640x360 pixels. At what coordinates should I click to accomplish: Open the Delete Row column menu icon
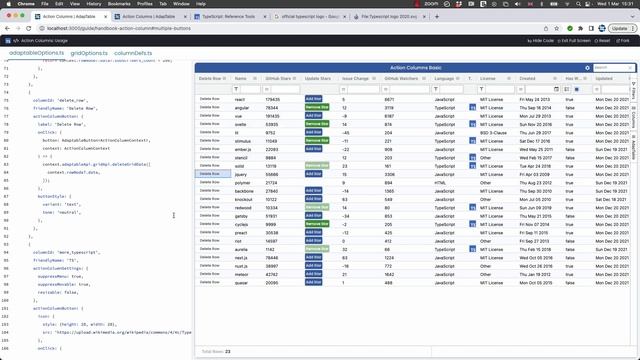click(x=224, y=78)
